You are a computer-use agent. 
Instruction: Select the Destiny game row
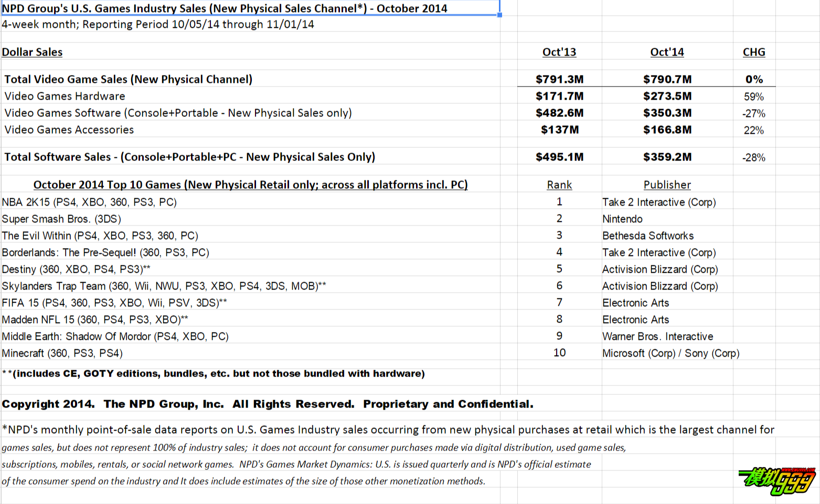click(76, 269)
